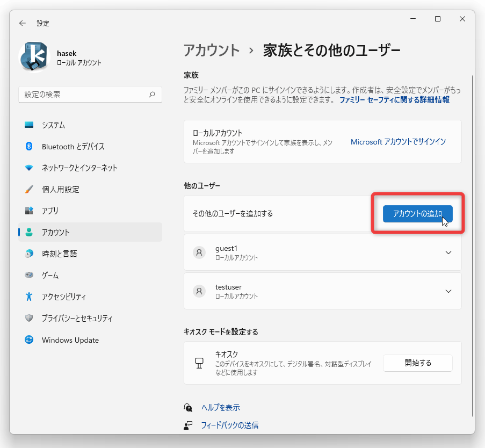Image resolution: width=485 pixels, height=448 pixels.
Task: Click the search magnifier icon
Action: tap(152, 95)
